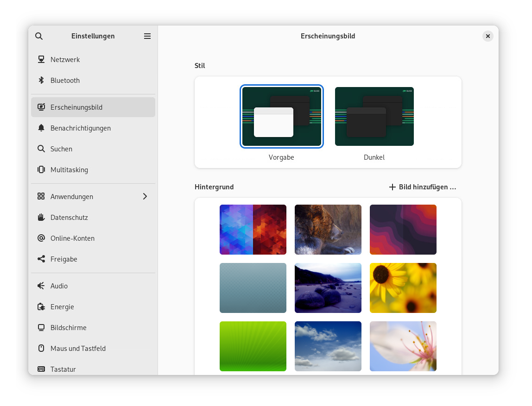The height and width of the screenshot is (406, 532).
Task: Click the Multitasking icon in the sidebar
Action: [41, 170]
